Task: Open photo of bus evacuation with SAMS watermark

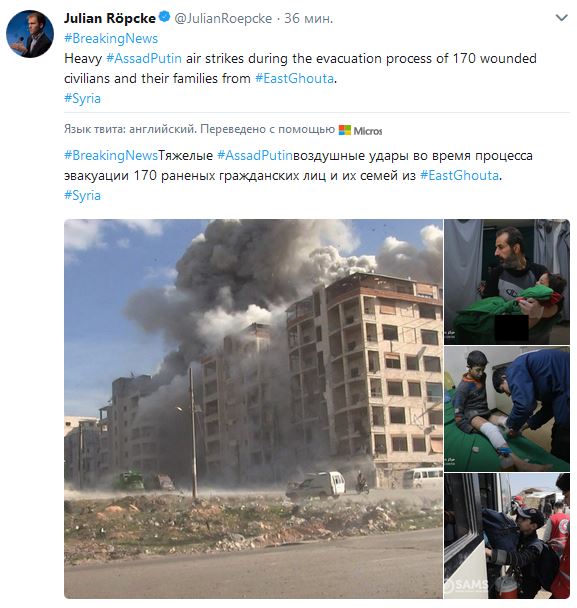Action: pos(507,536)
